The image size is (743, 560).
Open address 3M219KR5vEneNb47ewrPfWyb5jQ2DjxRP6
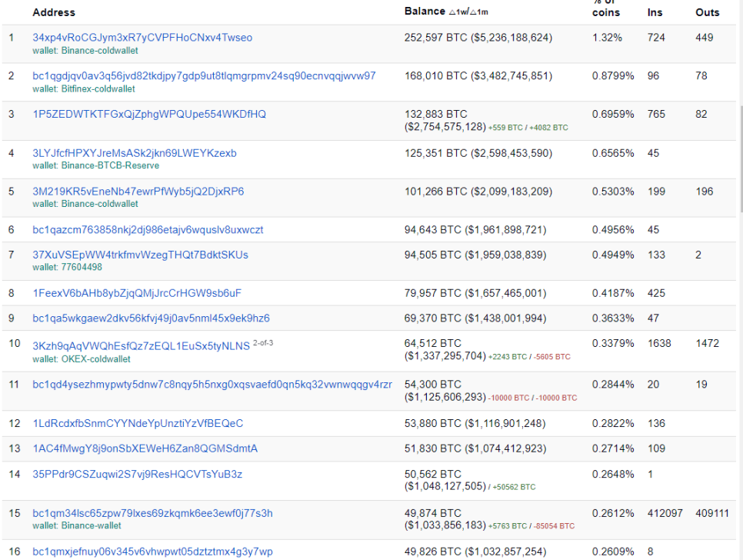(x=138, y=192)
